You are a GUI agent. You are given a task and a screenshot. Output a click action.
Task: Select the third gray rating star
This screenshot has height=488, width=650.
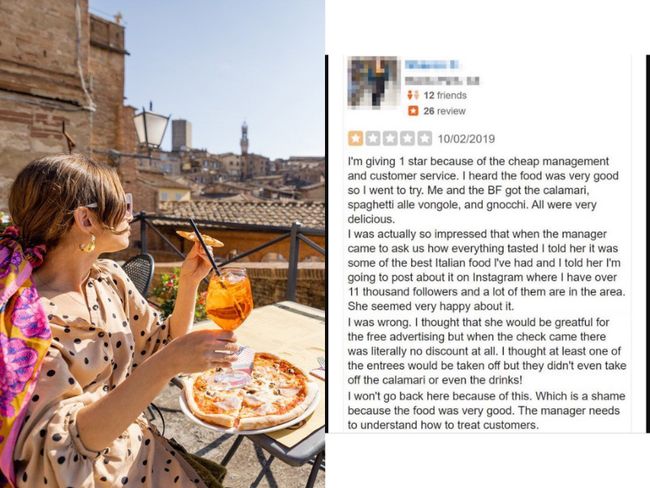click(390, 138)
